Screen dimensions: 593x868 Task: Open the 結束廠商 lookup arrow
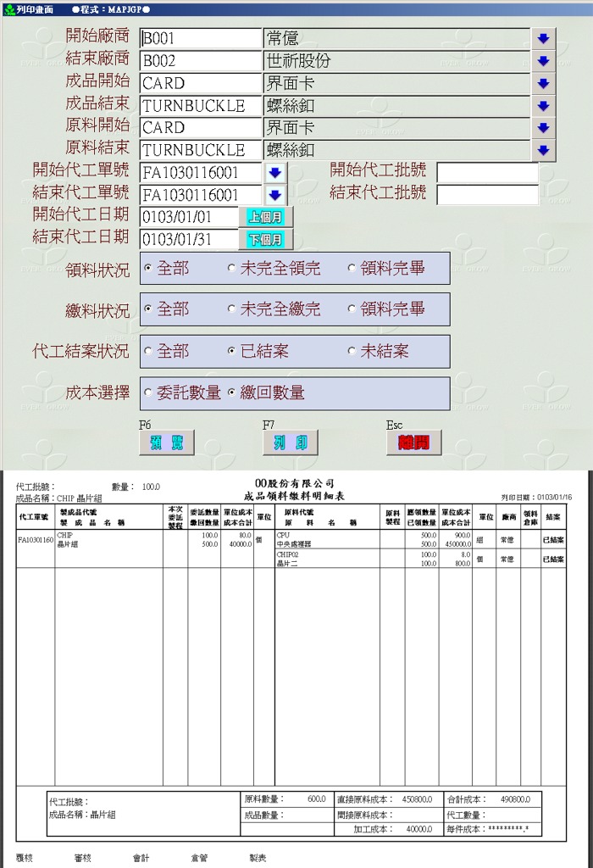click(543, 61)
